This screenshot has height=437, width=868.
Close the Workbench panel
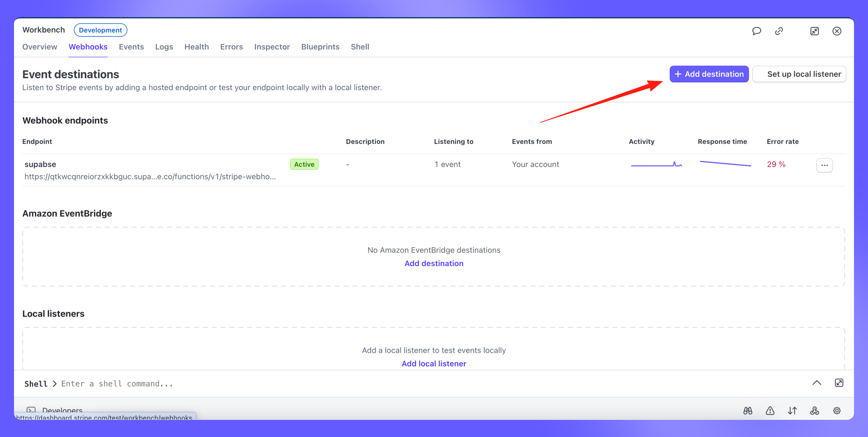click(837, 31)
